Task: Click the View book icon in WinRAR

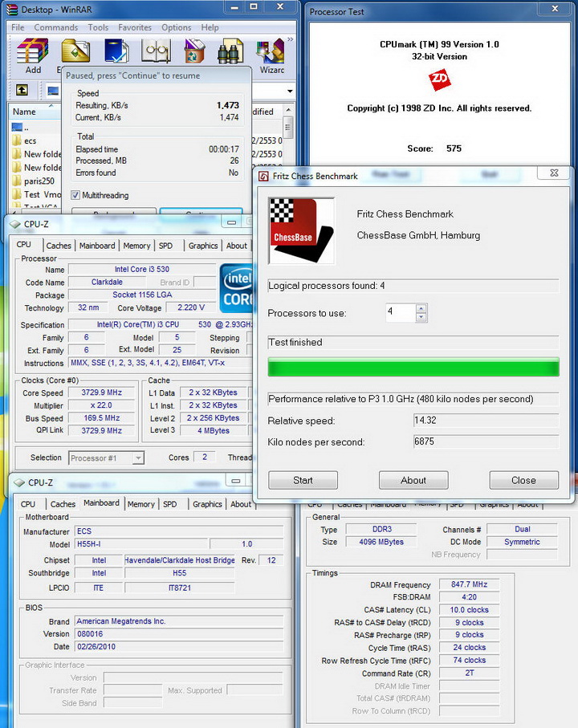Action: coord(156,51)
